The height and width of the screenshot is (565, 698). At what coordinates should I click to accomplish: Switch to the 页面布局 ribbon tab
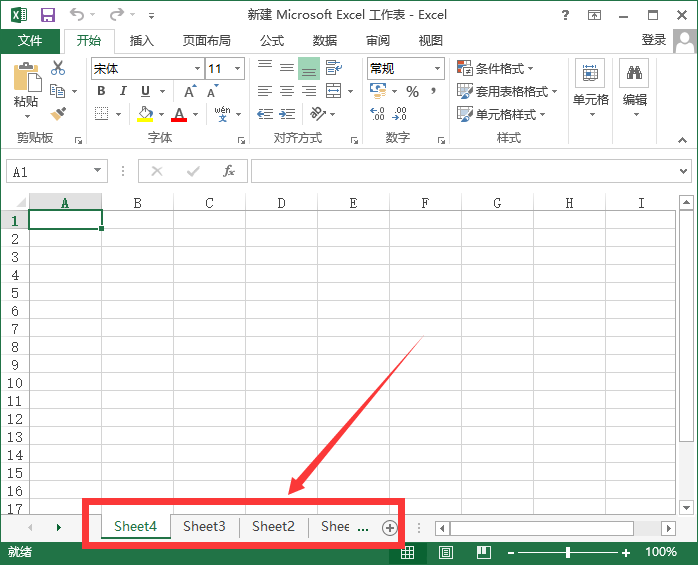207,41
